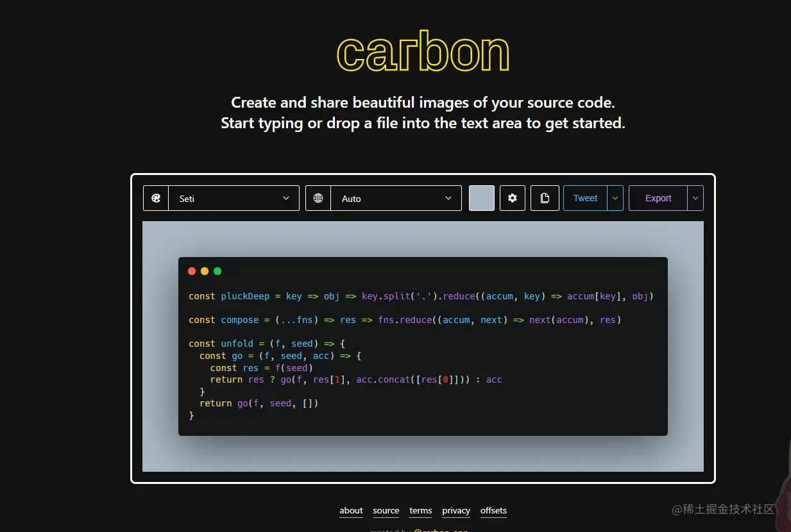Click the theme palette icon

coord(156,198)
